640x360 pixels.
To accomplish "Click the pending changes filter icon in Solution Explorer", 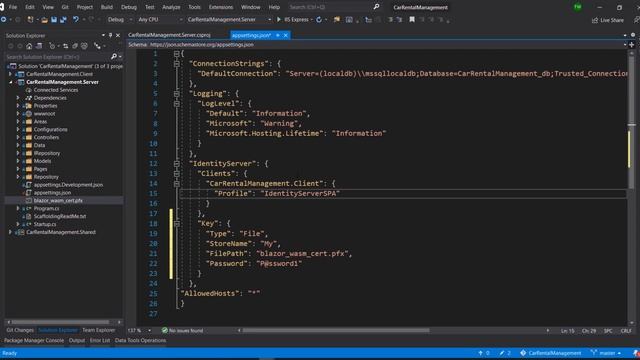I will [52, 46].
